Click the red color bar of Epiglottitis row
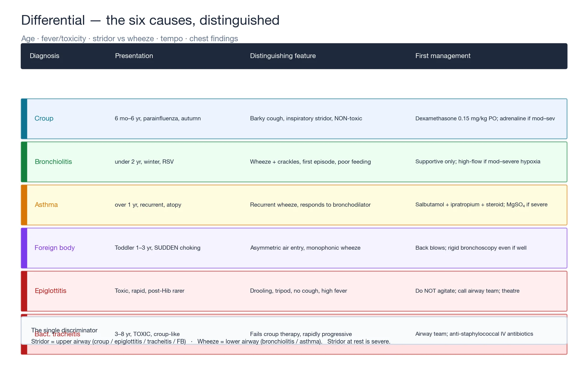 click(x=24, y=291)
